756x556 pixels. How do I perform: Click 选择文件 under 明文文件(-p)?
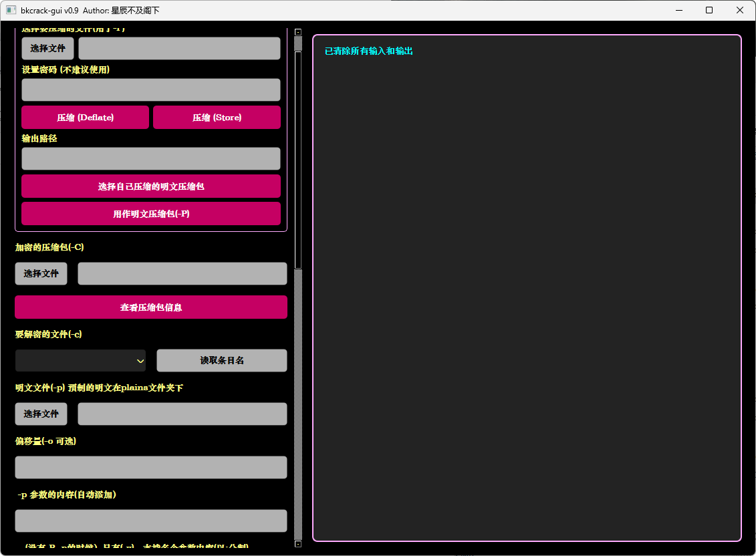pyautogui.click(x=41, y=414)
